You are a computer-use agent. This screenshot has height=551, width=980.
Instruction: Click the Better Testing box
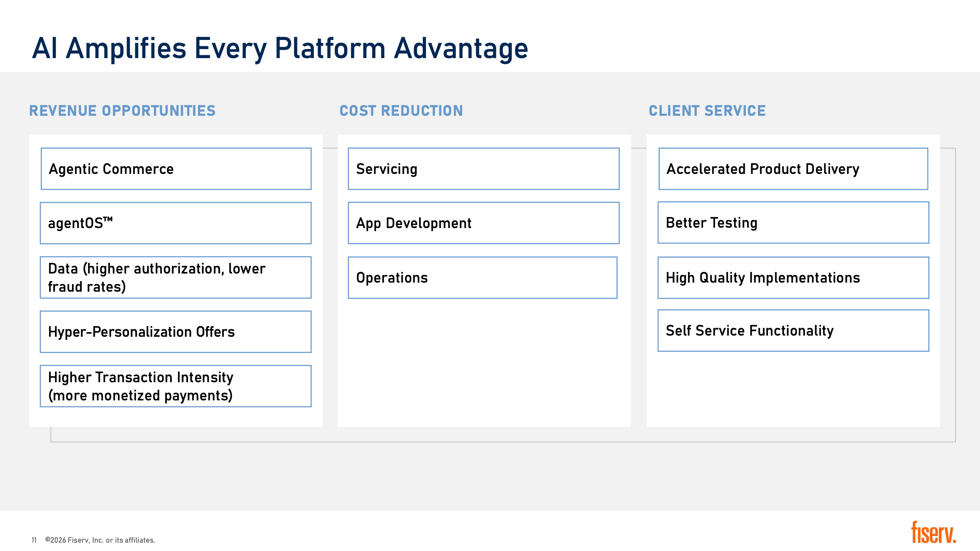(793, 223)
